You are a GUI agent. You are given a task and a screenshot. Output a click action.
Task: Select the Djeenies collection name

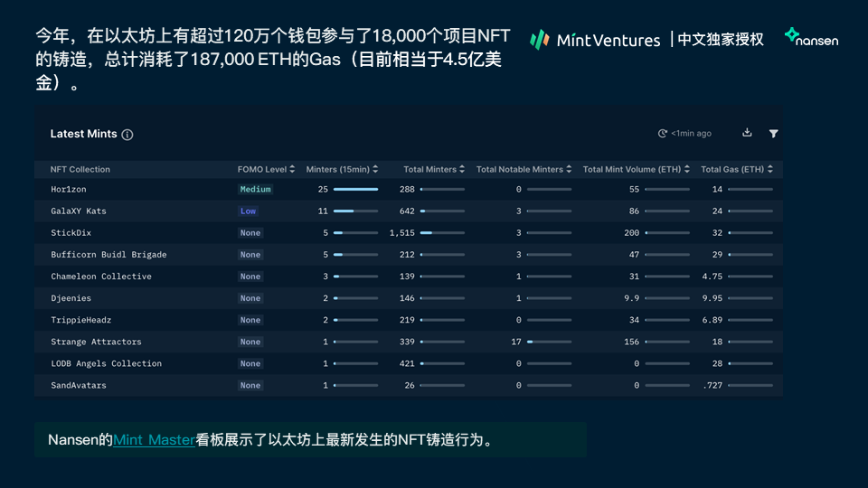click(71, 298)
